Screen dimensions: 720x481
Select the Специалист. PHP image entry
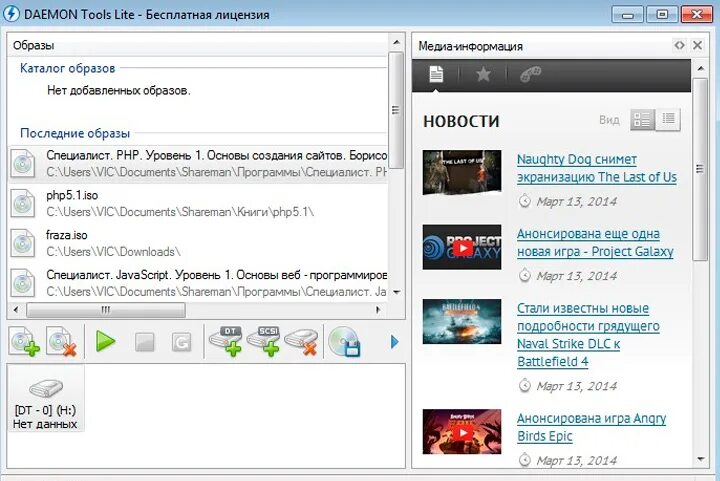198,164
